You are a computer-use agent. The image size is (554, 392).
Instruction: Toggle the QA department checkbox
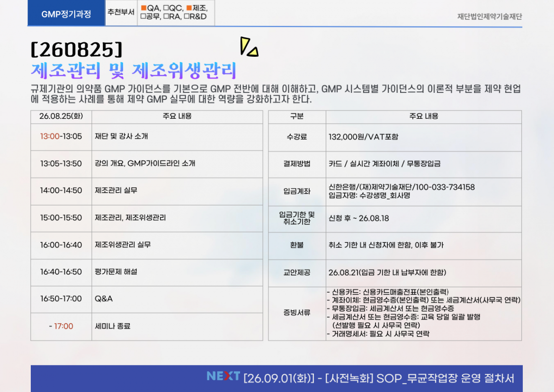point(143,8)
